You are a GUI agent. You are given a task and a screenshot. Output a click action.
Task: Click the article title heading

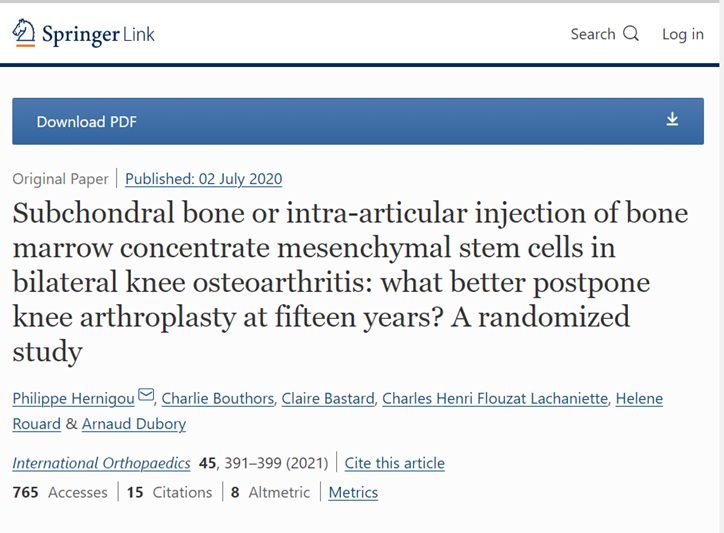pos(350,282)
